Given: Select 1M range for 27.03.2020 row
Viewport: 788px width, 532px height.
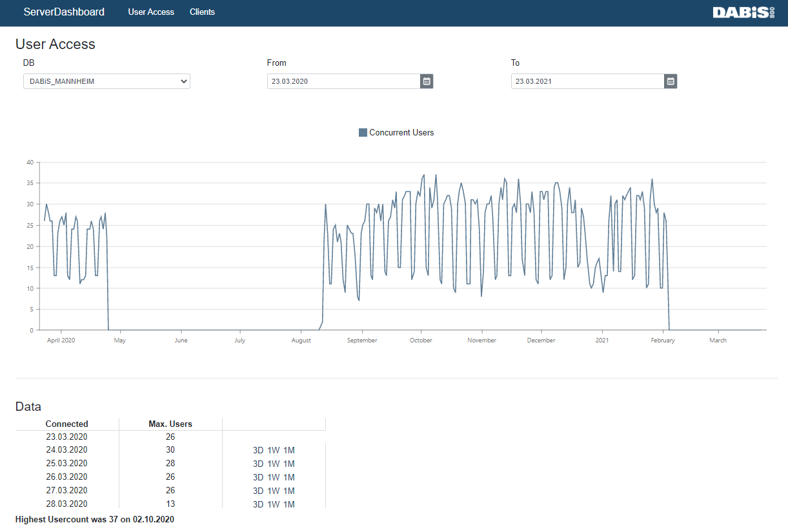Looking at the screenshot, I should pos(288,491).
